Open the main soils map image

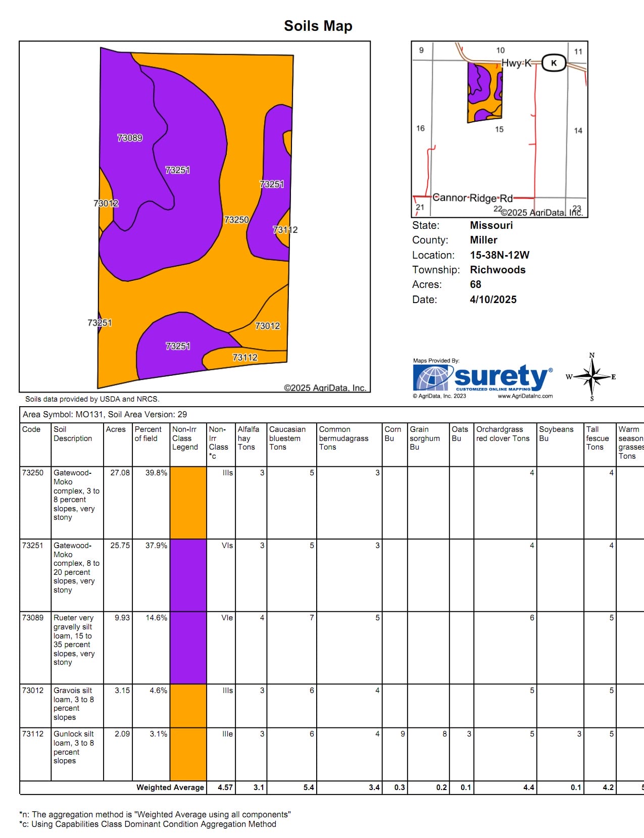click(x=195, y=217)
